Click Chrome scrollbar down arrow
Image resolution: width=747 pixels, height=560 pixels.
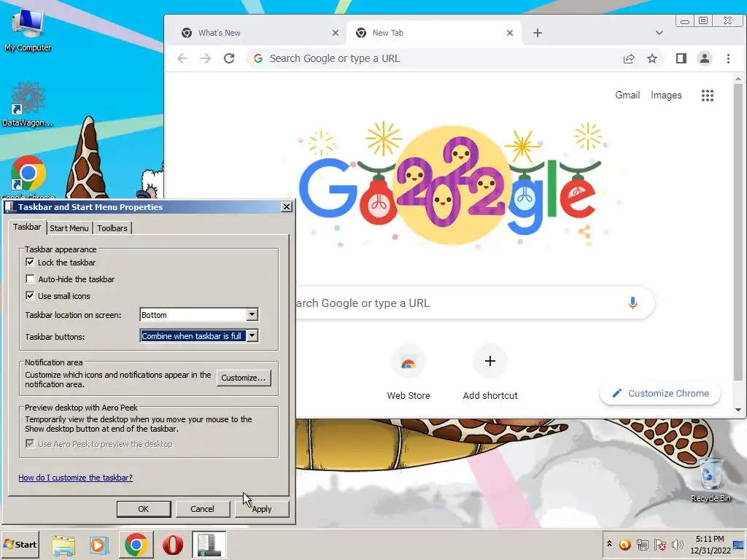pos(738,410)
